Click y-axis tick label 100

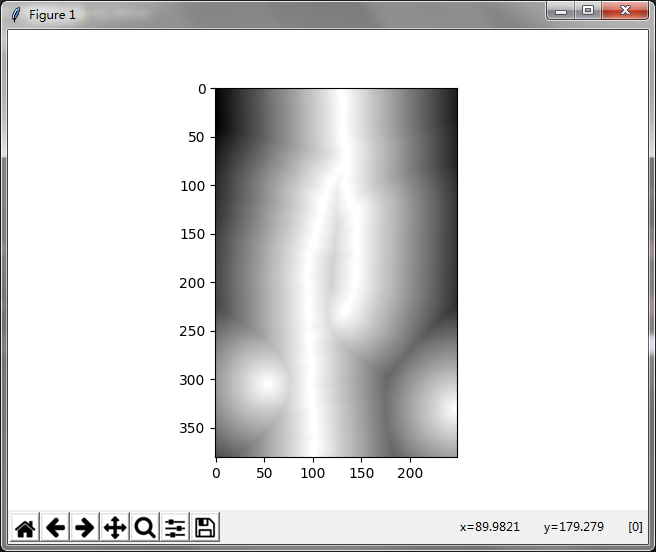192,186
